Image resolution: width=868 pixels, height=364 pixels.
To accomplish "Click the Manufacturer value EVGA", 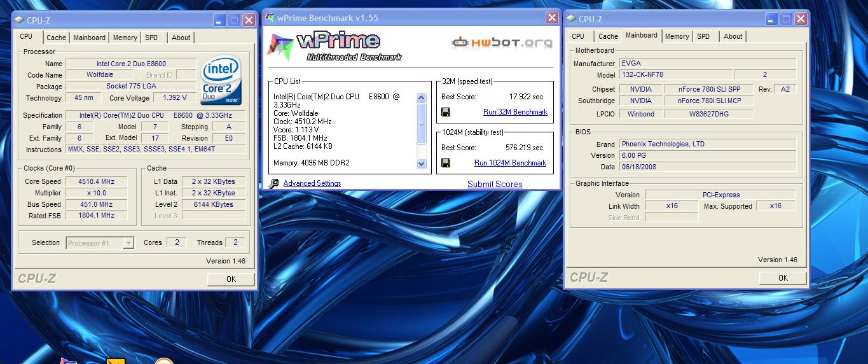I will [707, 64].
